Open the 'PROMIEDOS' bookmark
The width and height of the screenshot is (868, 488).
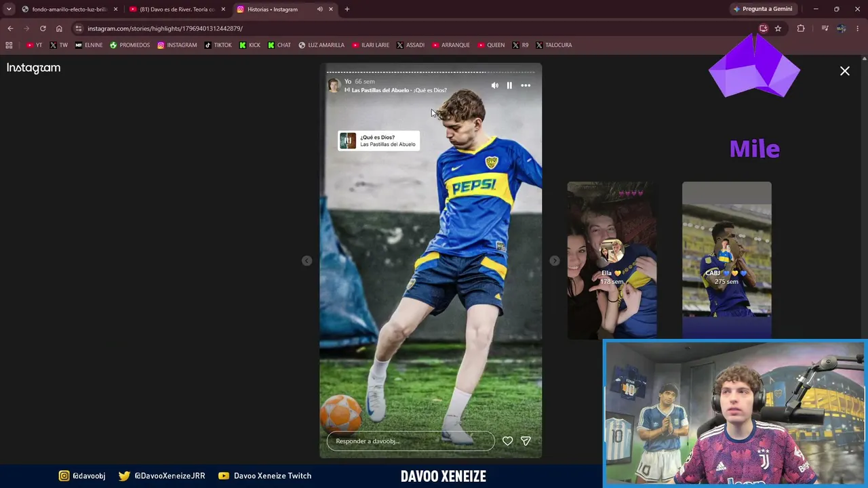click(130, 45)
